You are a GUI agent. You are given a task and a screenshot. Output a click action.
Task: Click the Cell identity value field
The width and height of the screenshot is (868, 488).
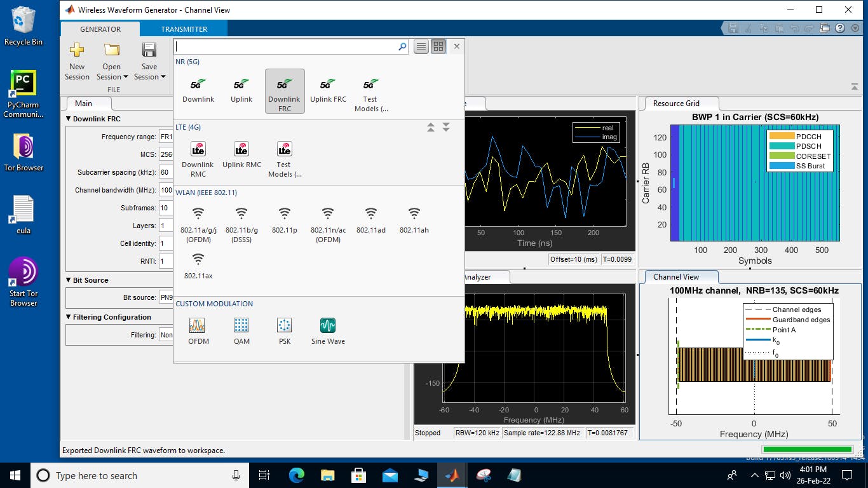(166, 243)
